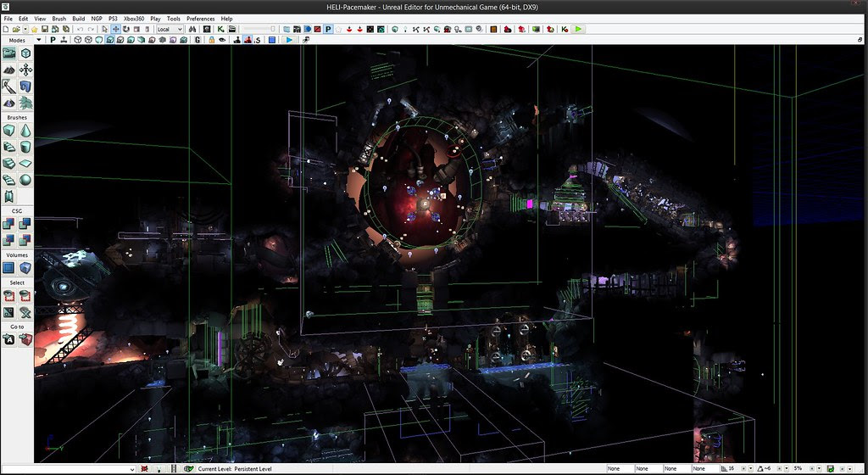Open the Preferences menu
This screenshot has width=868, height=475.
click(x=200, y=19)
